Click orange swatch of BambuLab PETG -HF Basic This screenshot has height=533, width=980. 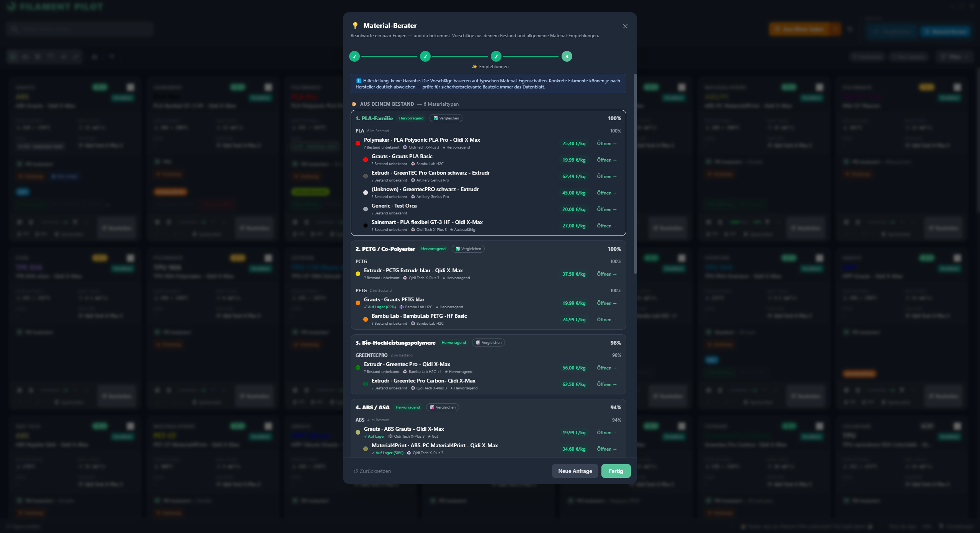point(366,320)
